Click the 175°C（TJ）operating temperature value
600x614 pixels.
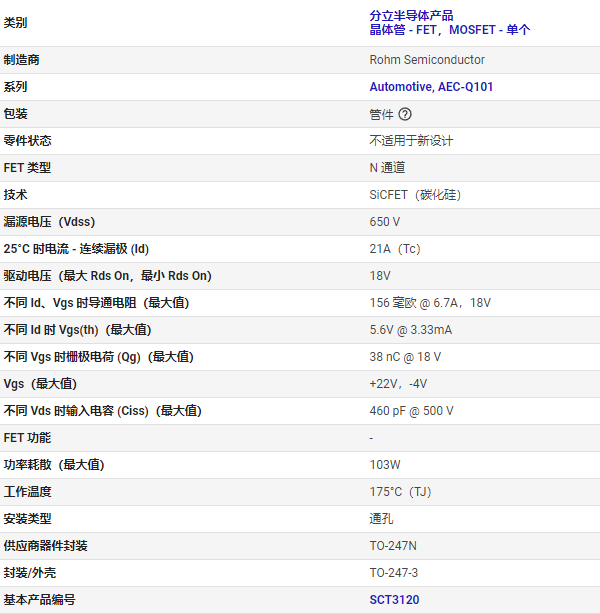400,492
